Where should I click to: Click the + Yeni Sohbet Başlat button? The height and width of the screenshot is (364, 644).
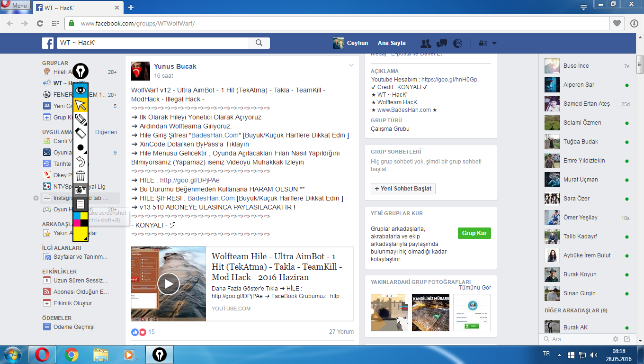tap(403, 189)
